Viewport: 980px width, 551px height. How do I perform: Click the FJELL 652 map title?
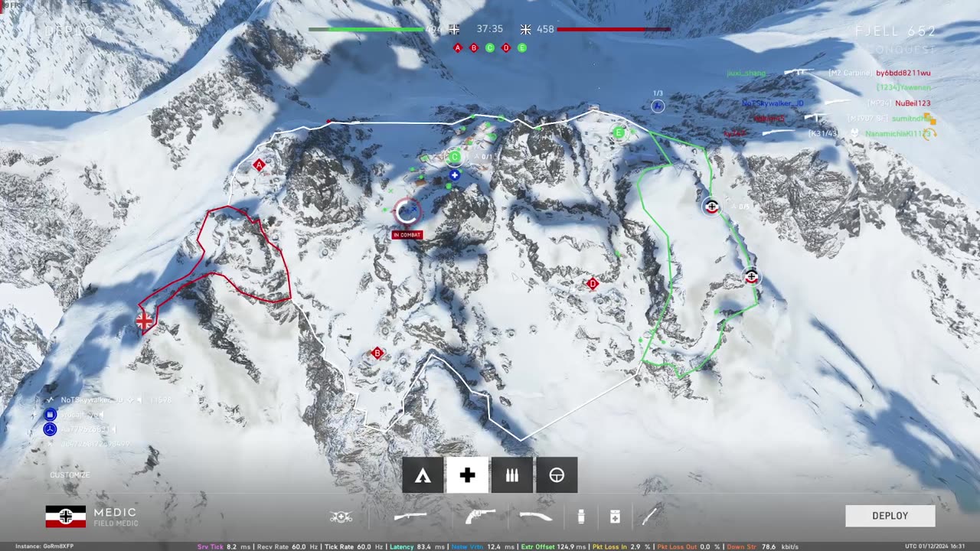[896, 31]
